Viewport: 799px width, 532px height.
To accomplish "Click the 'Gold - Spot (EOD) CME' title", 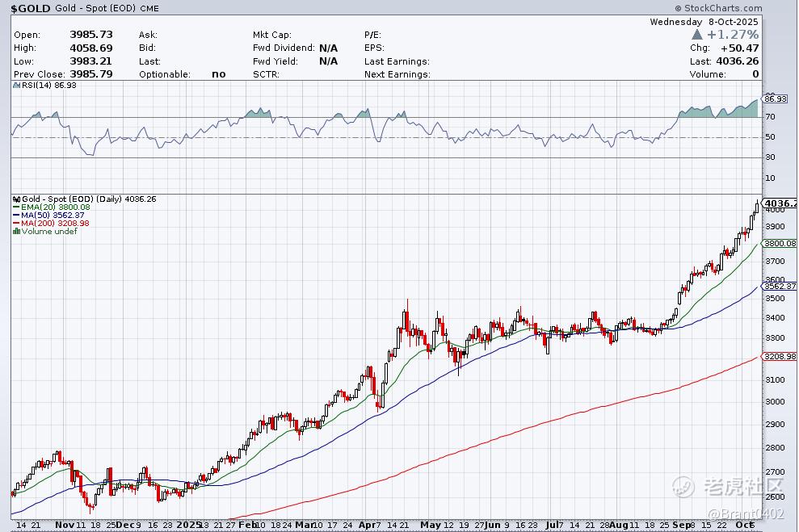I will tap(107, 8).
